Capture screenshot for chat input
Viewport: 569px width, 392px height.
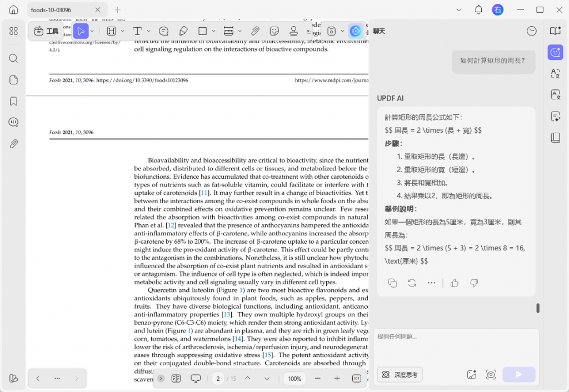(491, 375)
